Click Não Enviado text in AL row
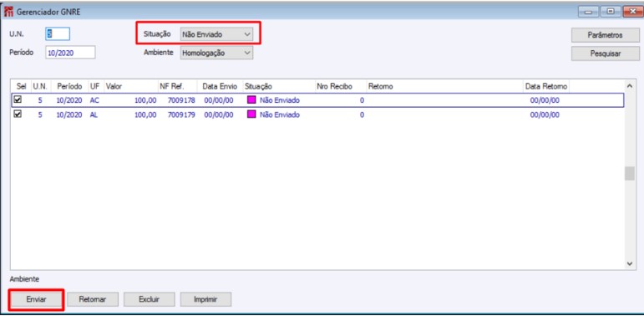 (280, 115)
